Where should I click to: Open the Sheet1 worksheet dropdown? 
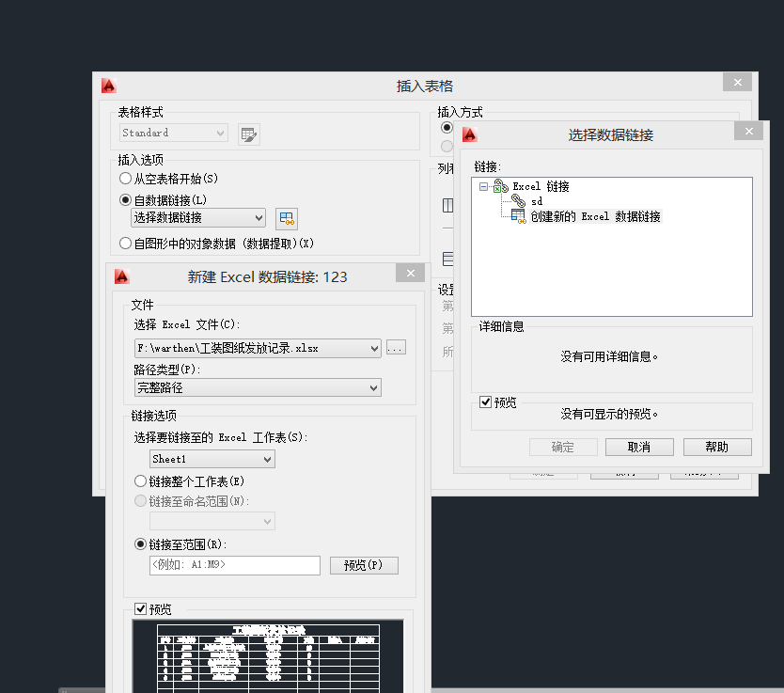pos(212,459)
